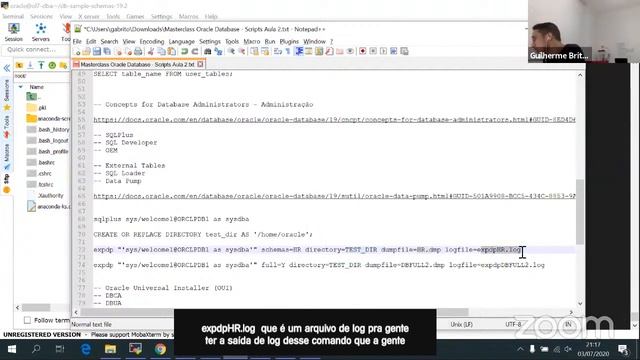Image resolution: width=640 pixels, height=360 pixels.
Task: Open the Plugins menu
Action: click(x=289, y=42)
